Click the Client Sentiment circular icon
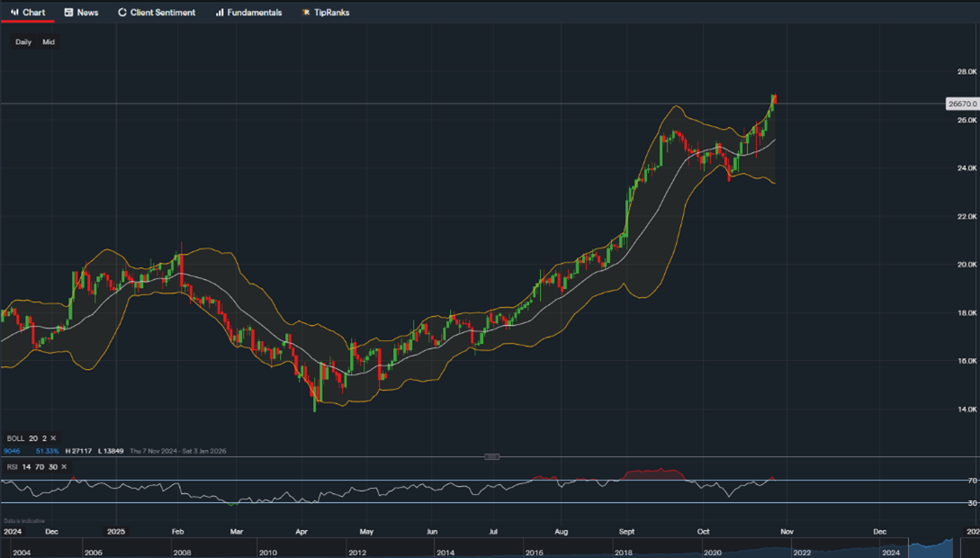Viewport: 980px width, 558px height. 122,13
